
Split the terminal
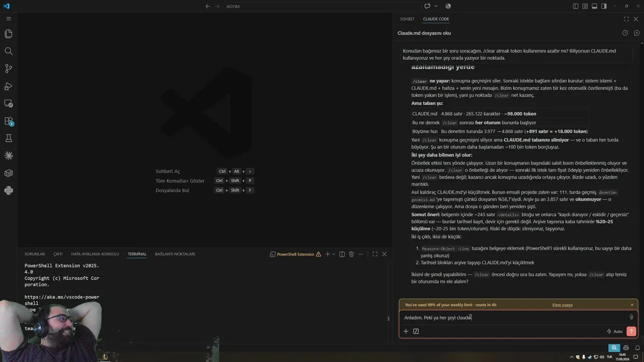click(x=342, y=254)
